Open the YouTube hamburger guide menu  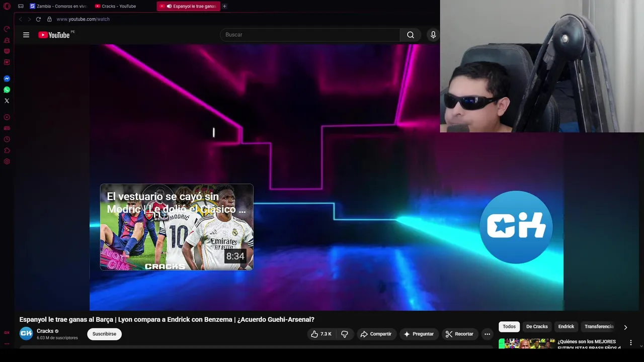(x=26, y=35)
